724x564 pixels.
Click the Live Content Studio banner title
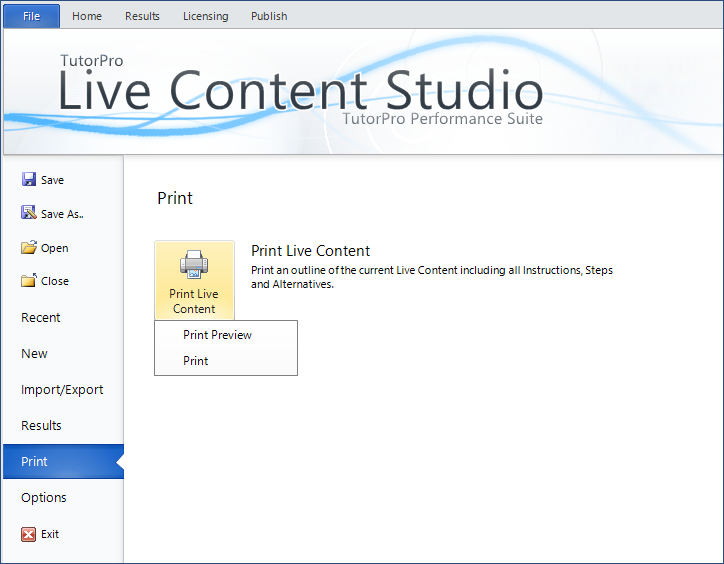click(x=301, y=89)
